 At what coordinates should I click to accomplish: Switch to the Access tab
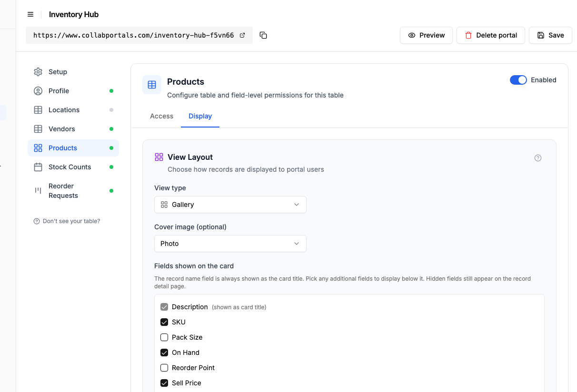161,116
